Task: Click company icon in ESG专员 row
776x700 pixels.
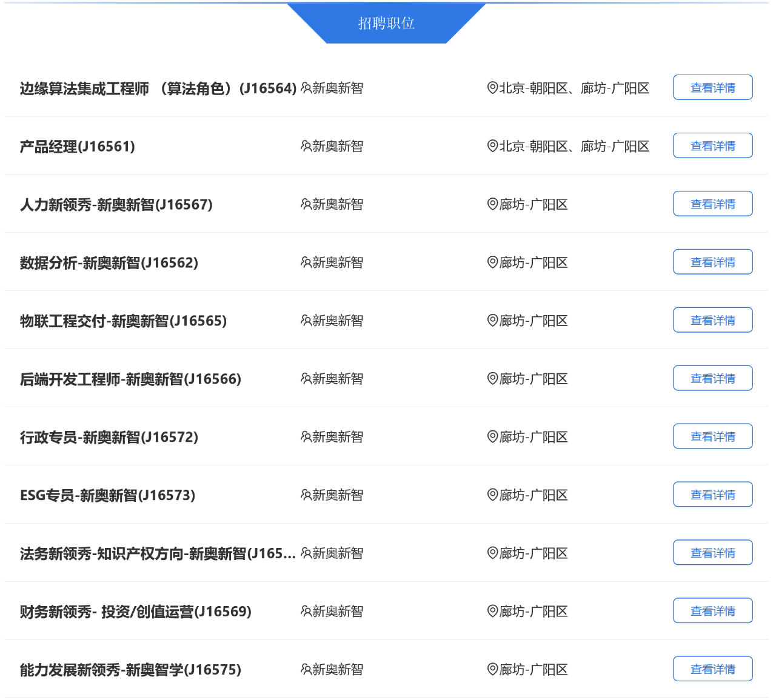Action: [306, 495]
